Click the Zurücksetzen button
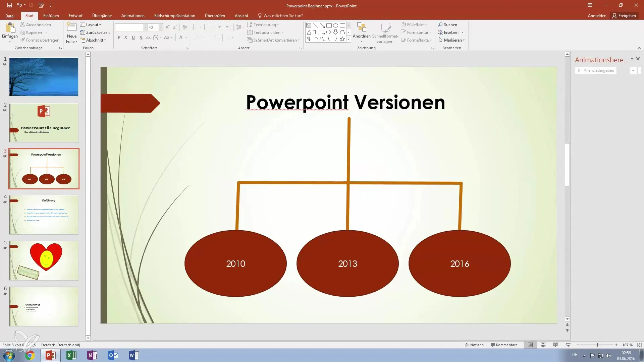 (95, 33)
